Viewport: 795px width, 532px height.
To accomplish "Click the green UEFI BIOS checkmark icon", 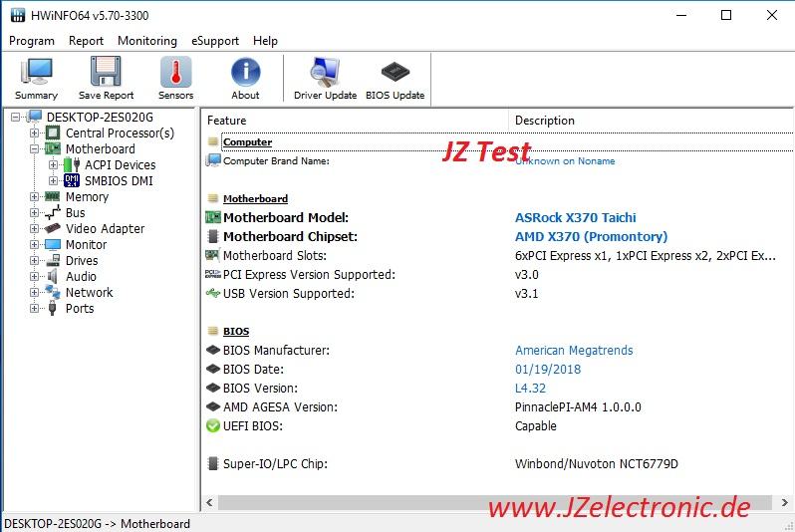I will [x=213, y=426].
